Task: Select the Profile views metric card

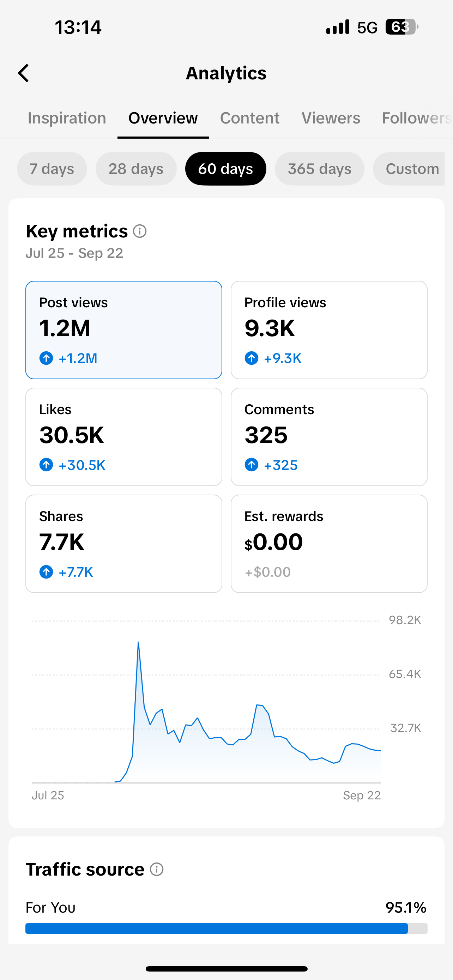Action: 329,330
